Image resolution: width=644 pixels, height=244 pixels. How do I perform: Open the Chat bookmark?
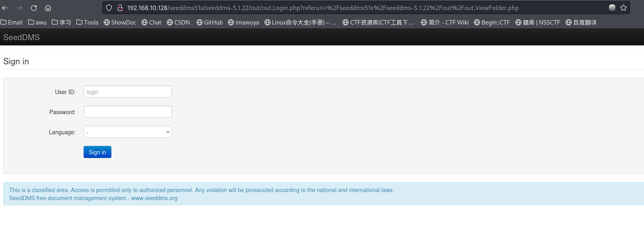pyautogui.click(x=152, y=23)
